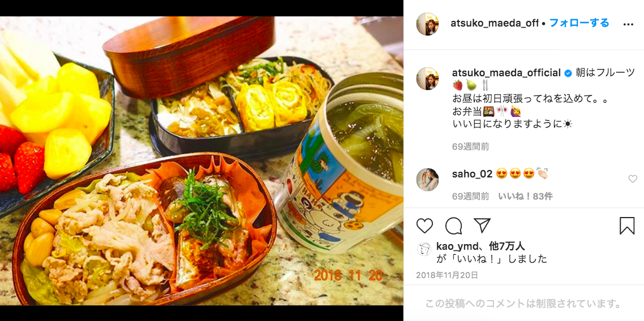This screenshot has width=644, height=321.
Task: Open the three-dot more options menu
Action: [628, 24]
